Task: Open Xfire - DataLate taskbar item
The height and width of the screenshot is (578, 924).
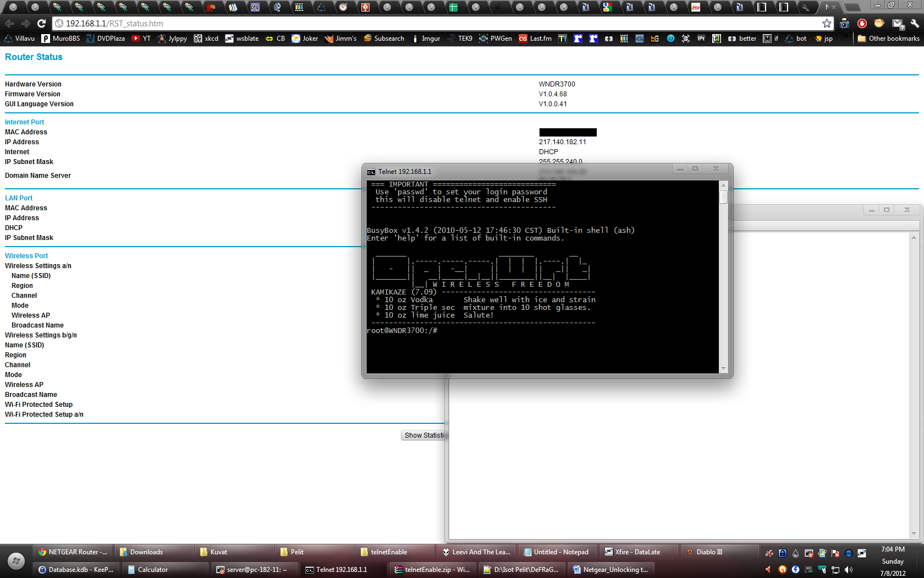Action: point(639,552)
